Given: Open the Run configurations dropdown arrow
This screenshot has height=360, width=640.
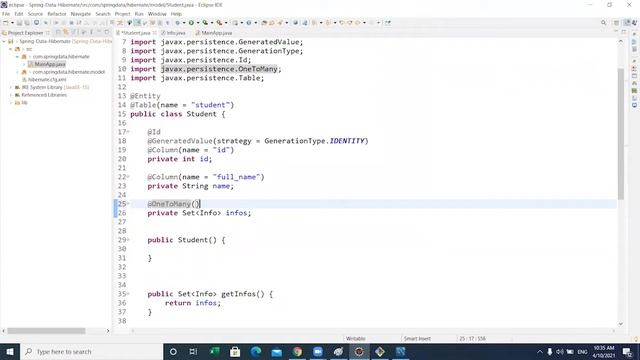Looking at the screenshot, I should click(198, 23).
